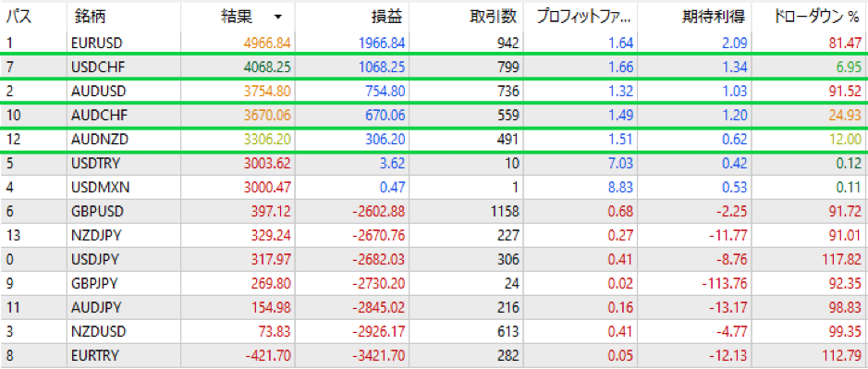Click loss value -3421.70
868x369 pixels.
tap(379, 355)
